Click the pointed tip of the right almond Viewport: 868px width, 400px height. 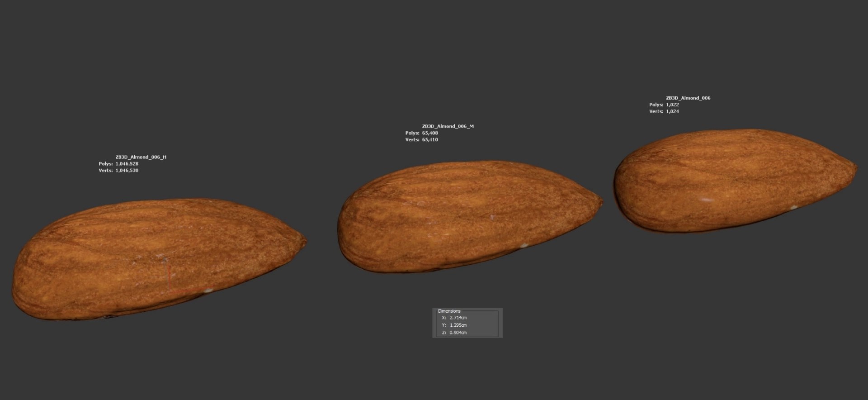point(854,167)
